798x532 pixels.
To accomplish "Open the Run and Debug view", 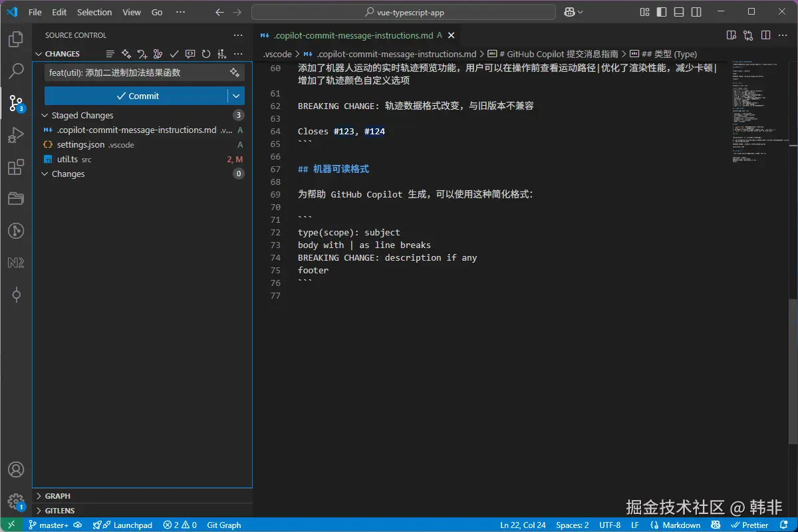I will tap(16, 136).
